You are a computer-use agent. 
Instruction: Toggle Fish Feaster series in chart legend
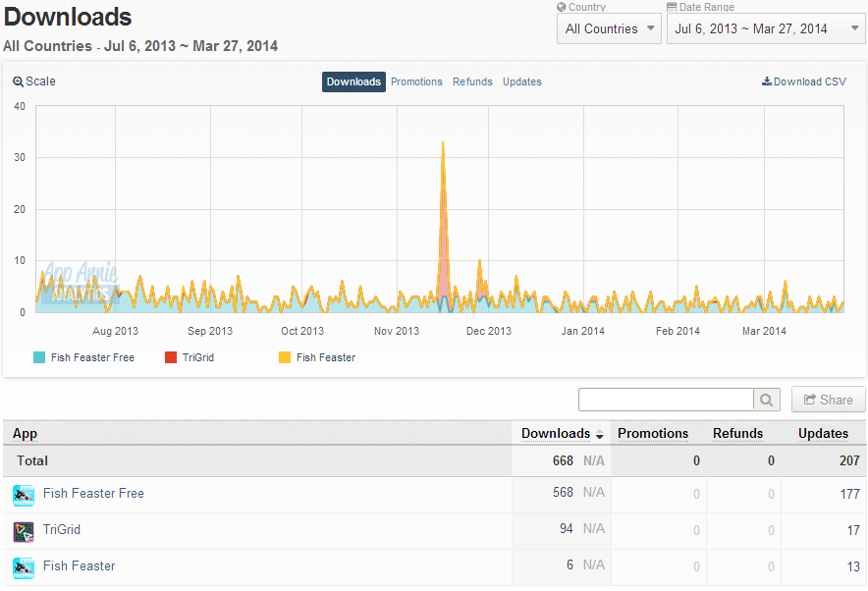[x=318, y=357]
